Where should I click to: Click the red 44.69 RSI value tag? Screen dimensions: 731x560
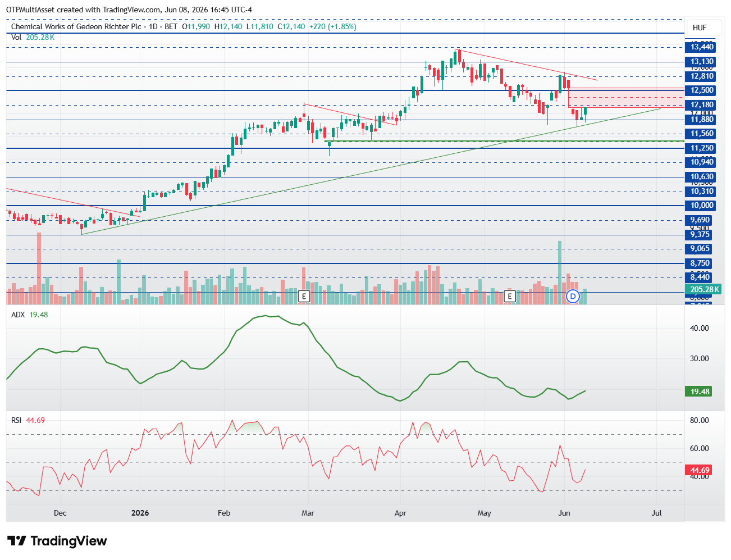[x=699, y=470]
